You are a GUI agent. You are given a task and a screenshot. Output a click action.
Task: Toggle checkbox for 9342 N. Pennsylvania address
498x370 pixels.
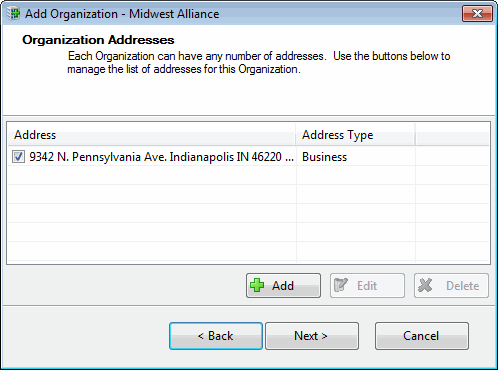18,156
